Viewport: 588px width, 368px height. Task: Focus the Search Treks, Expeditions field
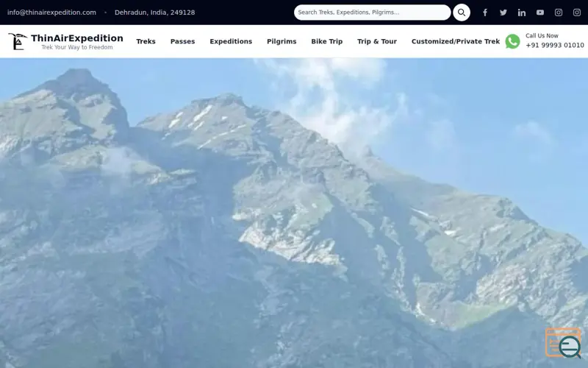(x=372, y=13)
